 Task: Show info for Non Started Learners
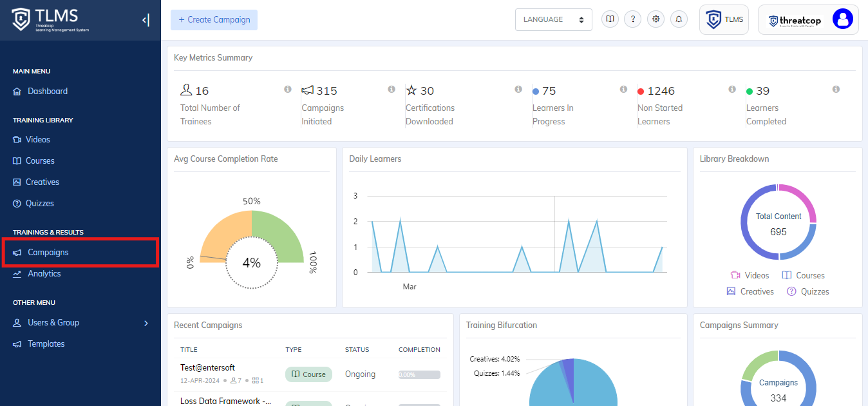pyautogui.click(x=731, y=90)
